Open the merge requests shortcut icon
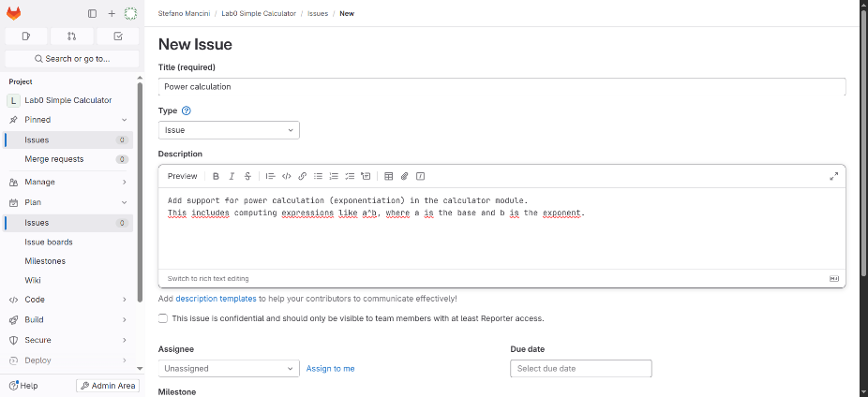Image resolution: width=868 pixels, height=397 pixels. coord(71,37)
